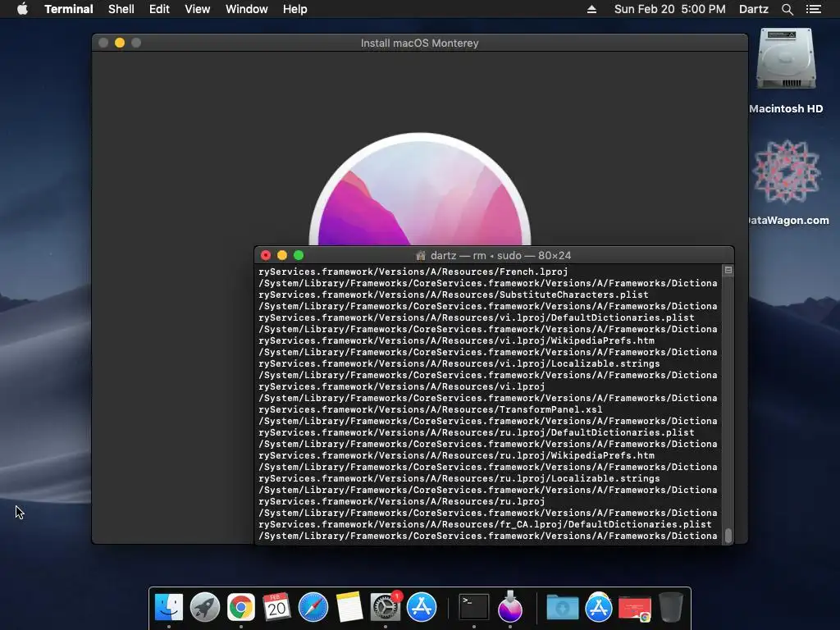Open the Dartz user menu
The width and height of the screenshot is (840, 630).
pos(754,9)
